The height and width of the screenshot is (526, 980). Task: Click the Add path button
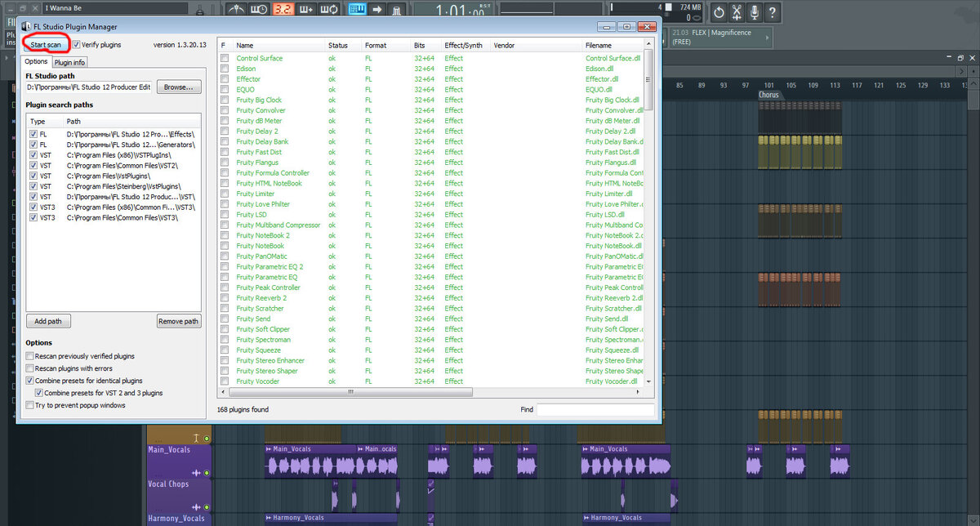click(48, 321)
